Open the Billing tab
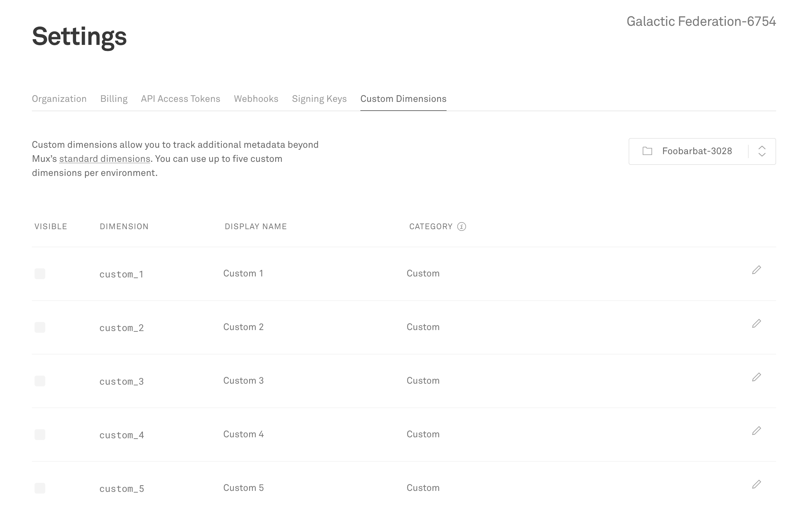 (x=114, y=99)
